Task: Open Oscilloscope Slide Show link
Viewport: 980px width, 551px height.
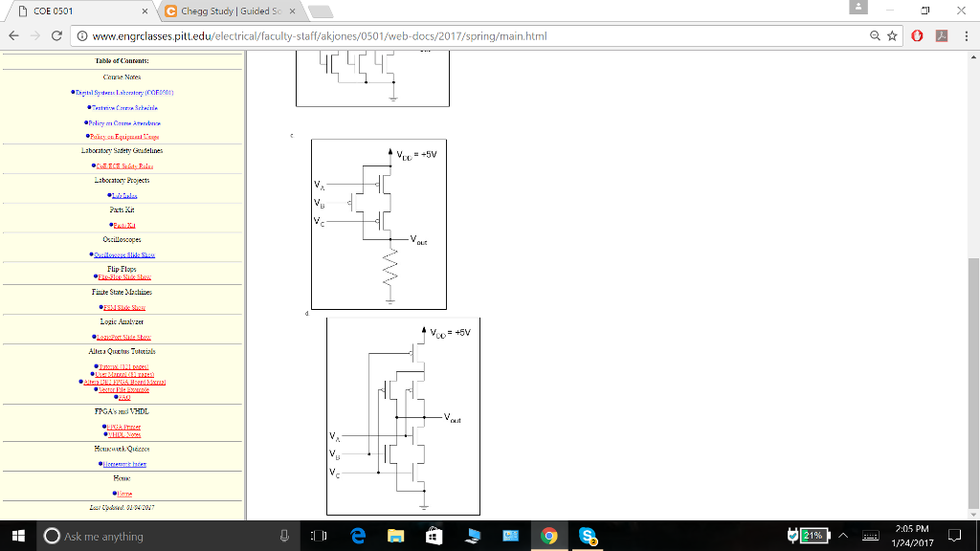Action: point(124,254)
